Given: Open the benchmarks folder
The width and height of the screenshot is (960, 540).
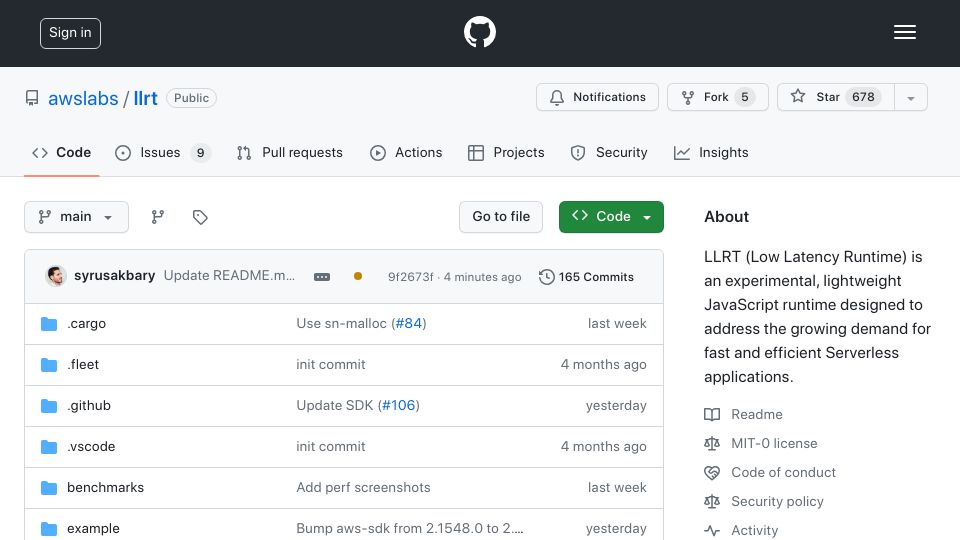Looking at the screenshot, I should click(x=105, y=487).
